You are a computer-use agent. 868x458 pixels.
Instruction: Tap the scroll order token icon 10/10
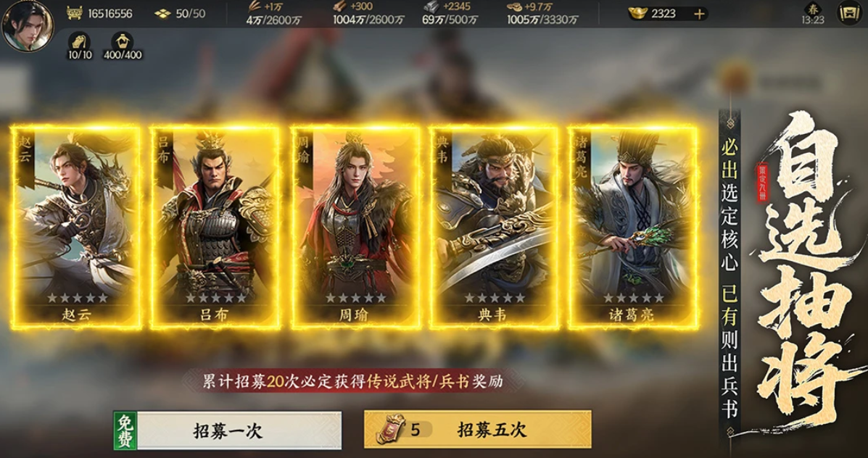pyautogui.click(x=80, y=41)
